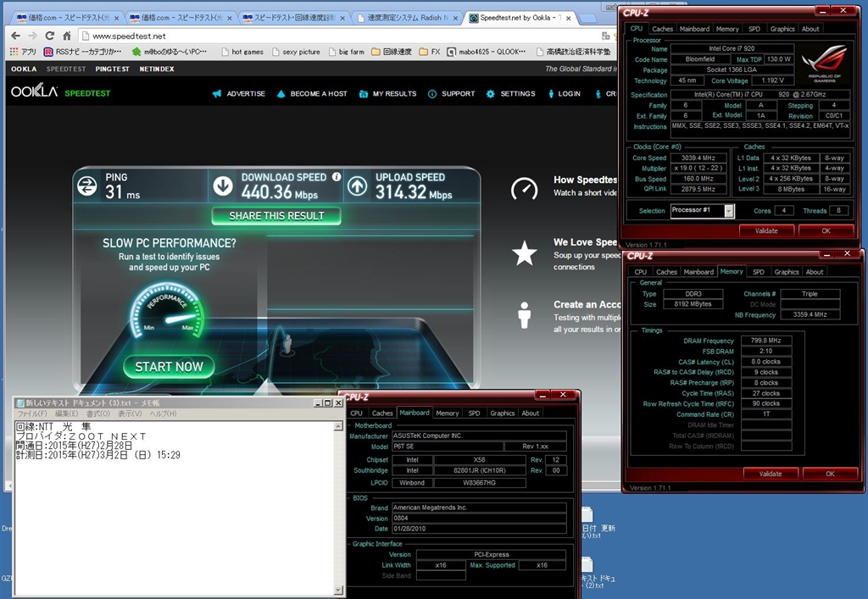Open the FX bookmark folder
The width and height of the screenshot is (868, 599).
click(430, 52)
